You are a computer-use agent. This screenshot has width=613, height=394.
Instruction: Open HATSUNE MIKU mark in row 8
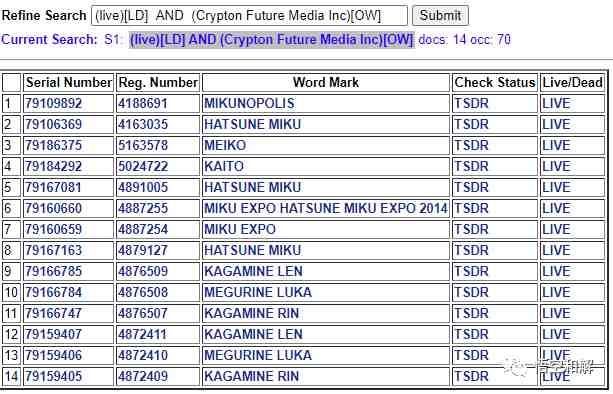click(253, 251)
